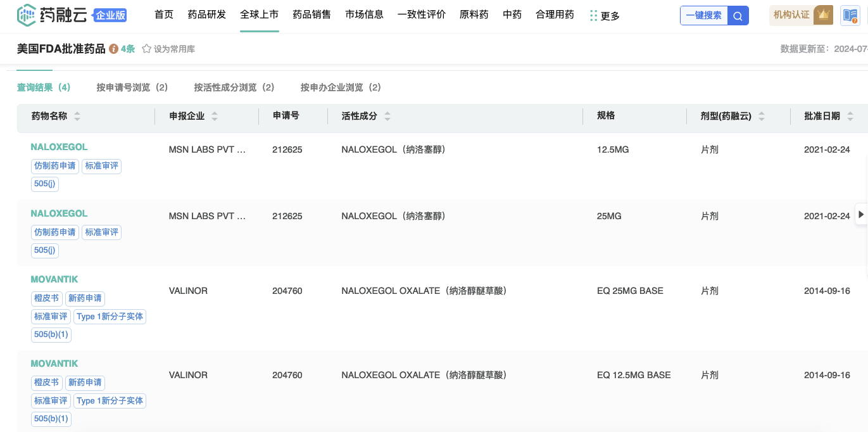
Task: Click 12.5MG specification cell
Action: 613,150
